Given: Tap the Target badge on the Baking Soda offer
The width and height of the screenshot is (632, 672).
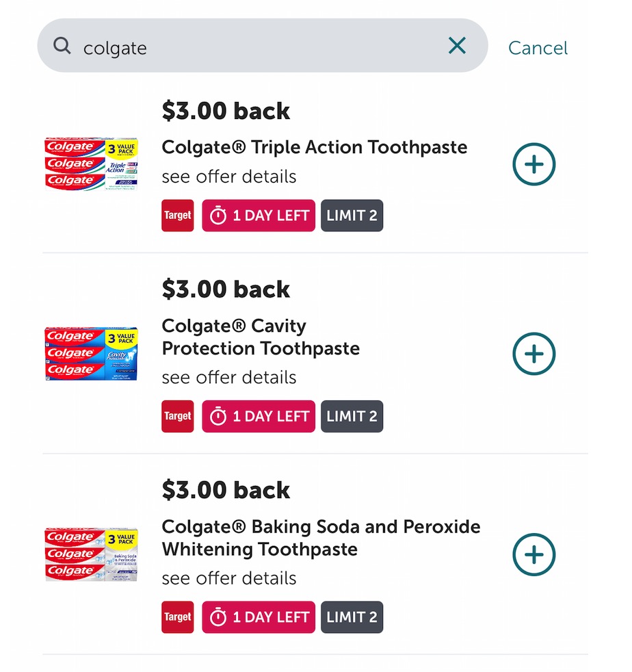Looking at the screenshot, I should pyautogui.click(x=177, y=617).
